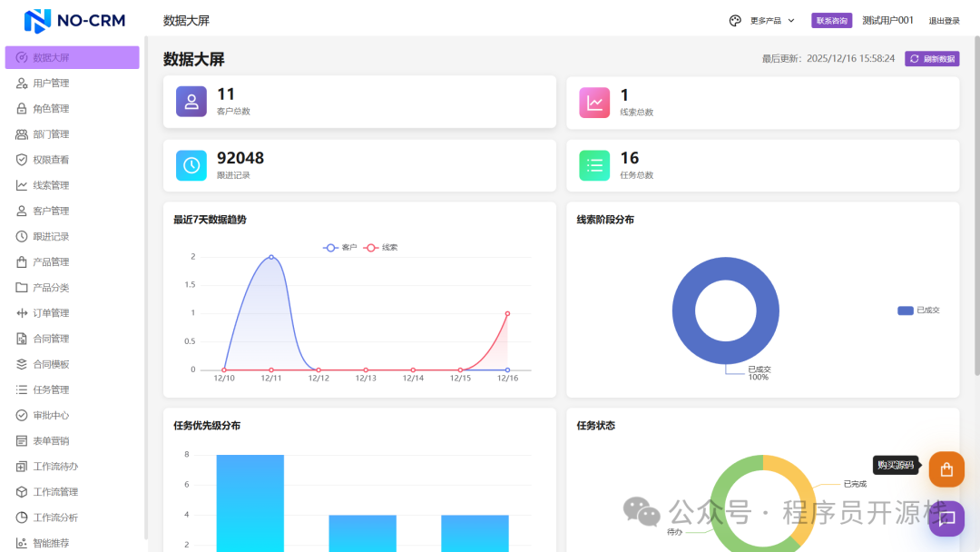This screenshot has width=980, height=552.
Task: Click the orange 购买源码 shopping bag button
Action: pyautogui.click(x=946, y=468)
